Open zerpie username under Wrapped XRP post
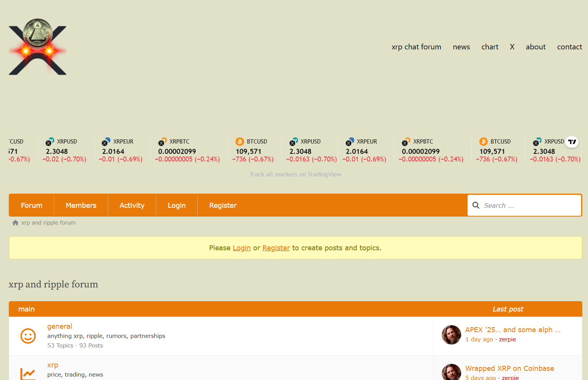588x380 pixels. (510, 377)
